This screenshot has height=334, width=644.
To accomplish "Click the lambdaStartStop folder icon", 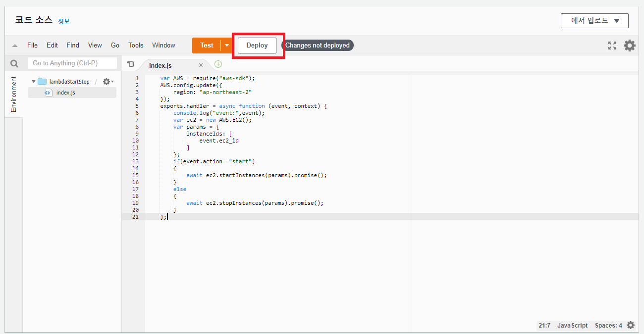I will pyautogui.click(x=42, y=82).
